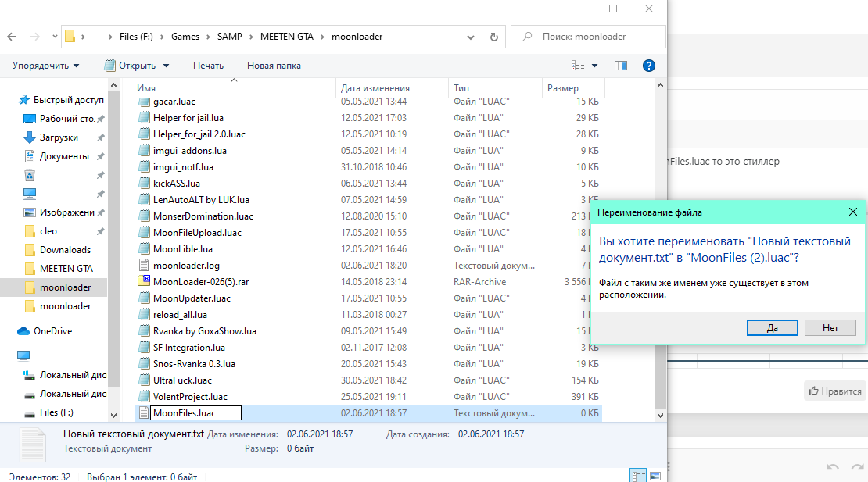
Task: Confirm rename with the Да button
Action: click(773, 328)
